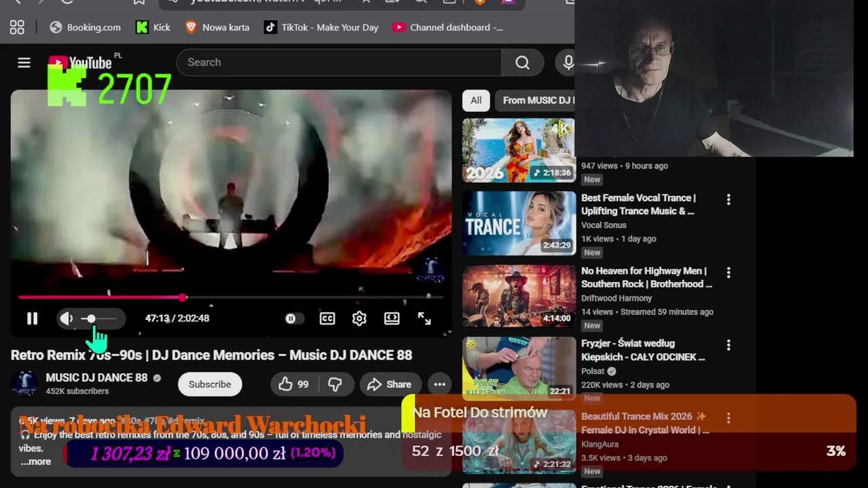Image resolution: width=868 pixels, height=488 pixels.
Task: Expand description with ...more
Action: click(35, 462)
